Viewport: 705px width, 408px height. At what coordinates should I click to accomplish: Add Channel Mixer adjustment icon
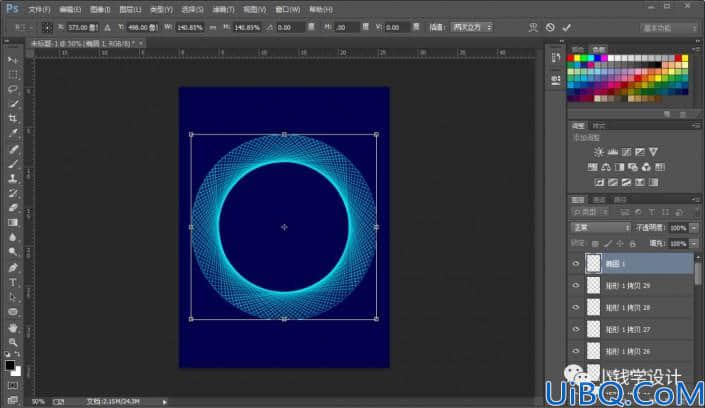click(646, 167)
